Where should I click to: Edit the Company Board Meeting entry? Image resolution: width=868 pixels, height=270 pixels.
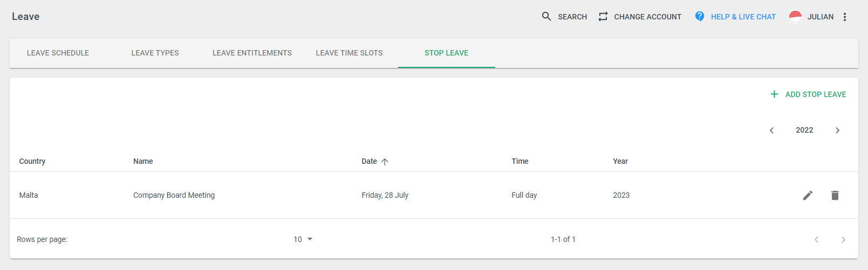(808, 195)
